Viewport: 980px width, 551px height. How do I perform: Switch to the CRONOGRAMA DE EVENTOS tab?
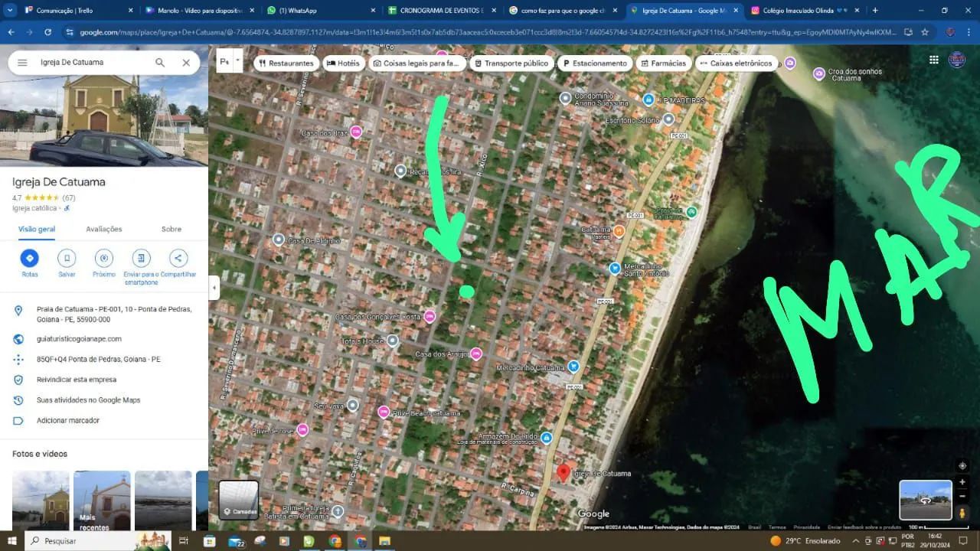(x=440, y=11)
